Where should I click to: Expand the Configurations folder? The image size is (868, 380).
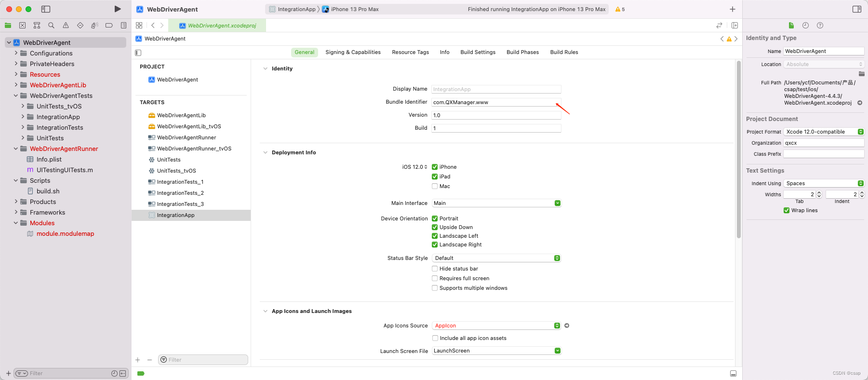coord(16,53)
